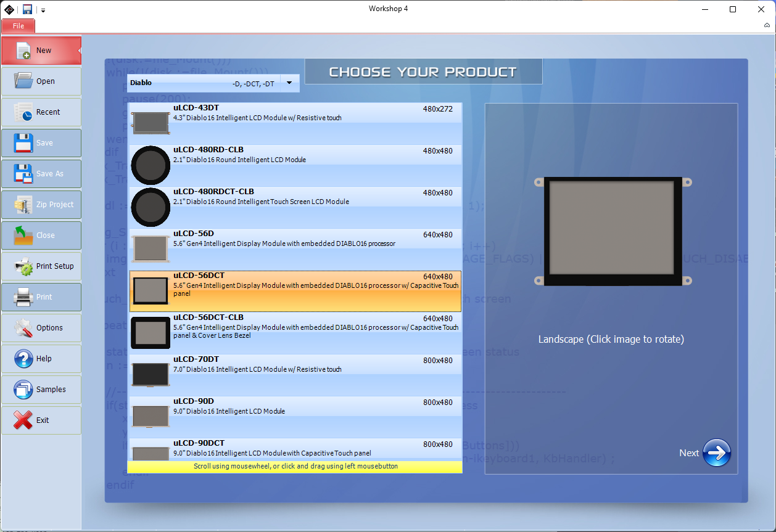This screenshot has width=776, height=532.
Task: Select the uLCD-480RD-CLB round display thumbnail
Action: click(151, 165)
